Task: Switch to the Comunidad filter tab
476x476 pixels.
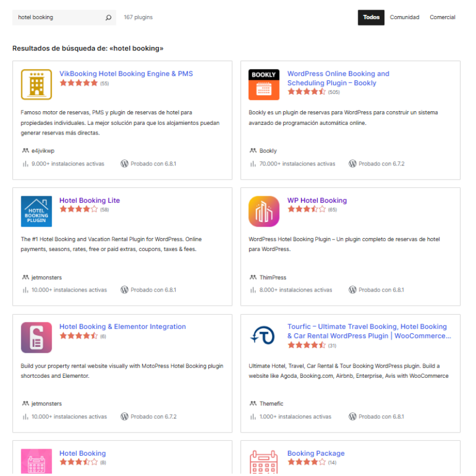Action: [405, 18]
